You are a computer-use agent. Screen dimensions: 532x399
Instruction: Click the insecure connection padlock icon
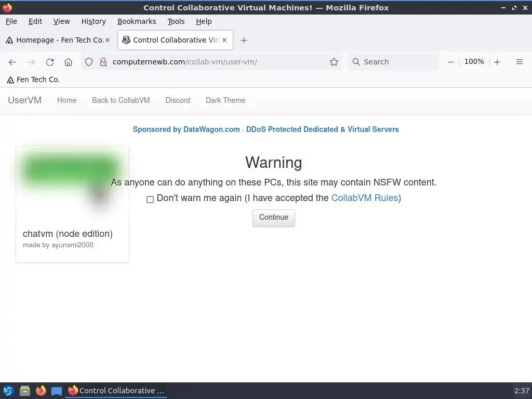(103, 62)
